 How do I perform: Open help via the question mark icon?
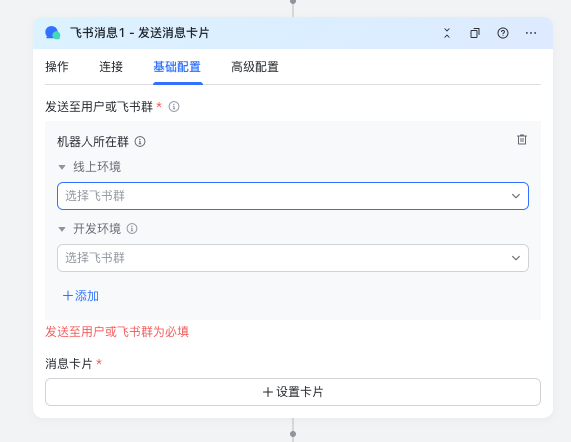tap(503, 33)
